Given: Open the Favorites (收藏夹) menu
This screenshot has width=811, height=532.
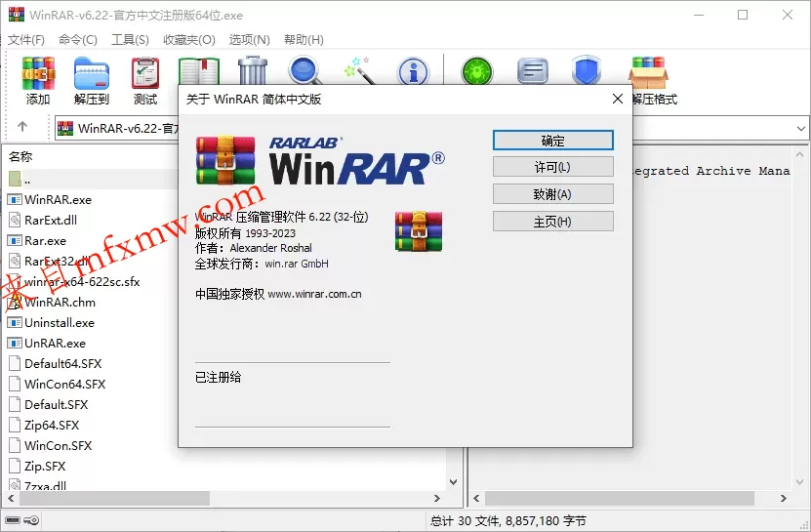Looking at the screenshot, I should pos(188,40).
